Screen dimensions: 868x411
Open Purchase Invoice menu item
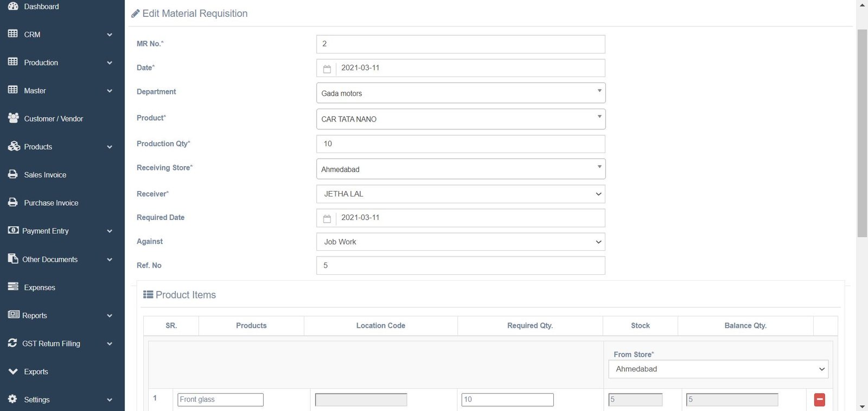pyautogui.click(x=51, y=203)
